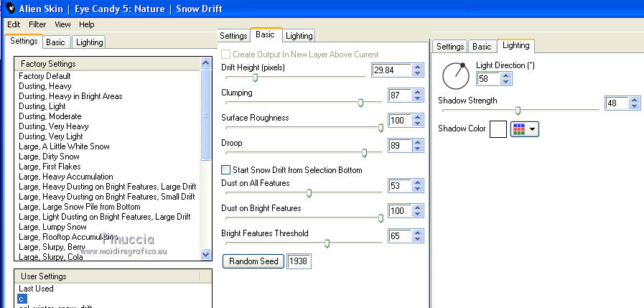
Task: Click the Alien Skin title bar icon
Action: coord(10,8)
